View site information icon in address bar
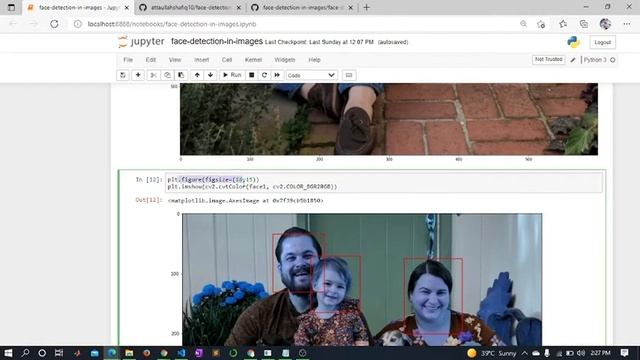This screenshot has height=360, width=640. (x=78, y=24)
